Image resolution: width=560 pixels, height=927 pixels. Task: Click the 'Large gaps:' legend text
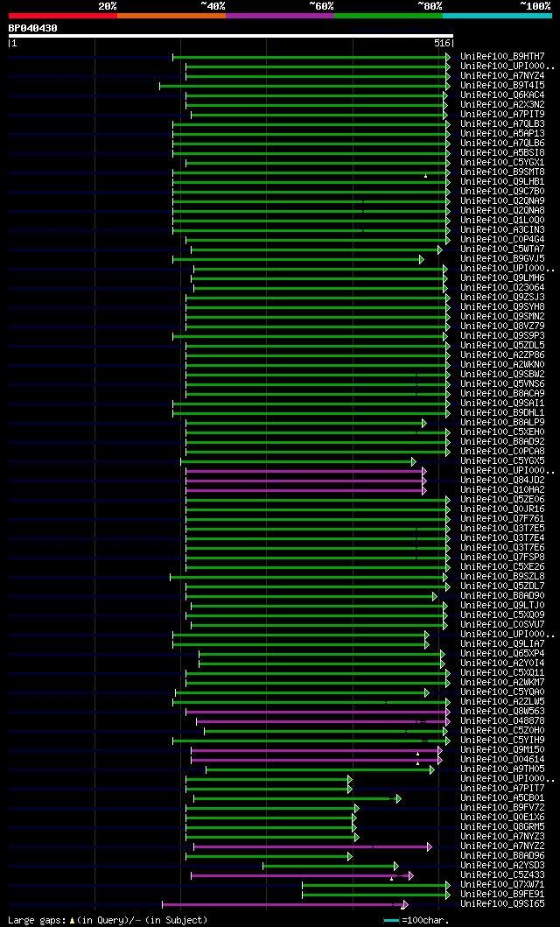[x=37, y=921]
